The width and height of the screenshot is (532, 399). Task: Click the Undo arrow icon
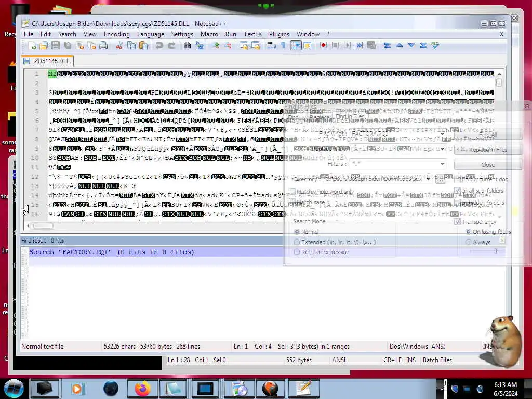pos(159,46)
